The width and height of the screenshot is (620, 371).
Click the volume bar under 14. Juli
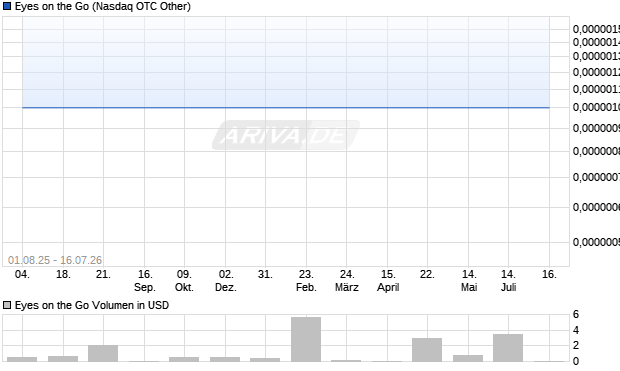(x=508, y=348)
